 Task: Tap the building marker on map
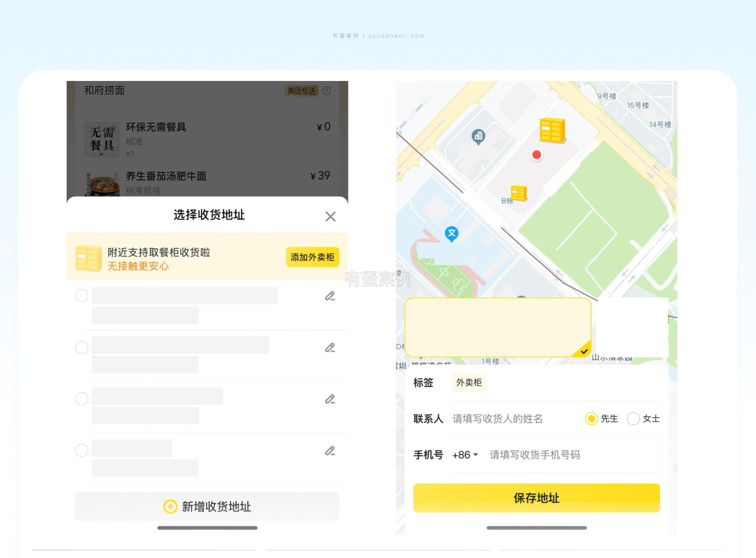(478, 136)
